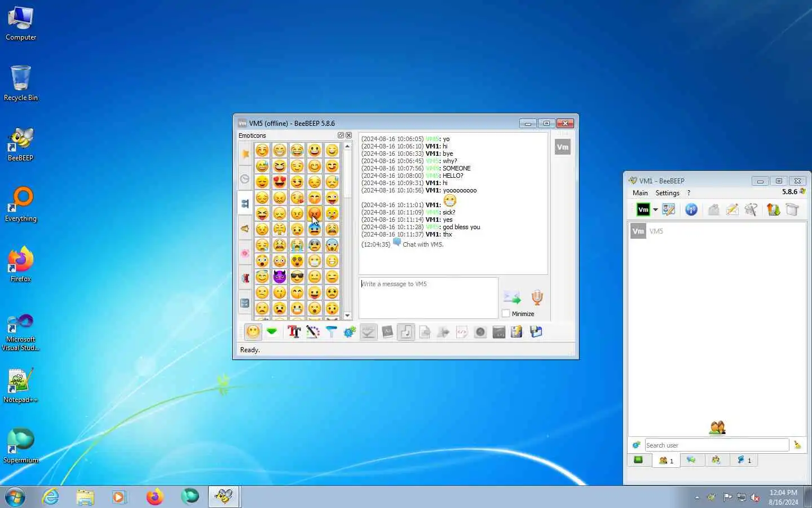Switch to the saved chats tab showing 1
812x508 pixels.
point(744,460)
